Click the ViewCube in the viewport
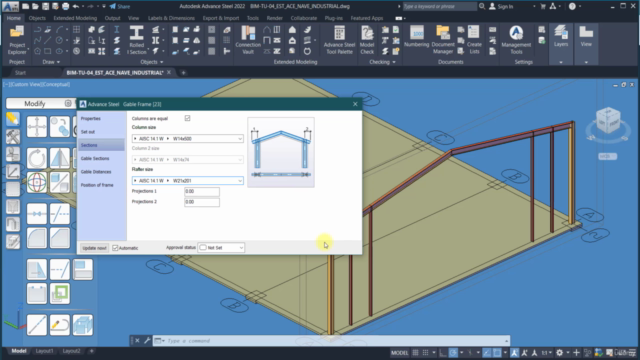This screenshot has width=640, height=360. coord(608,122)
